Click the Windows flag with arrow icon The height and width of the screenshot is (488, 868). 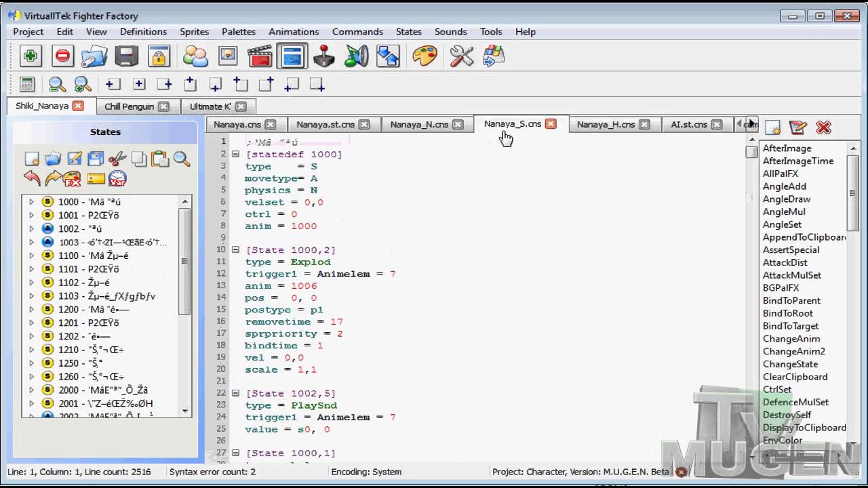click(x=494, y=56)
